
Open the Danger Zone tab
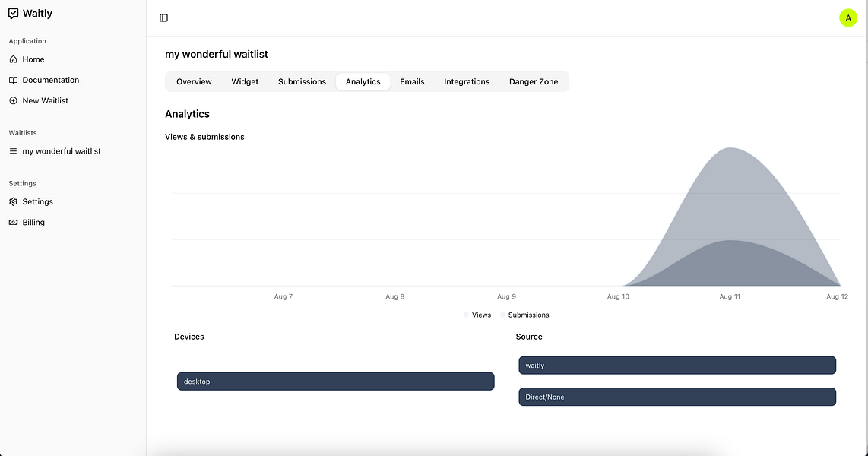(534, 82)
